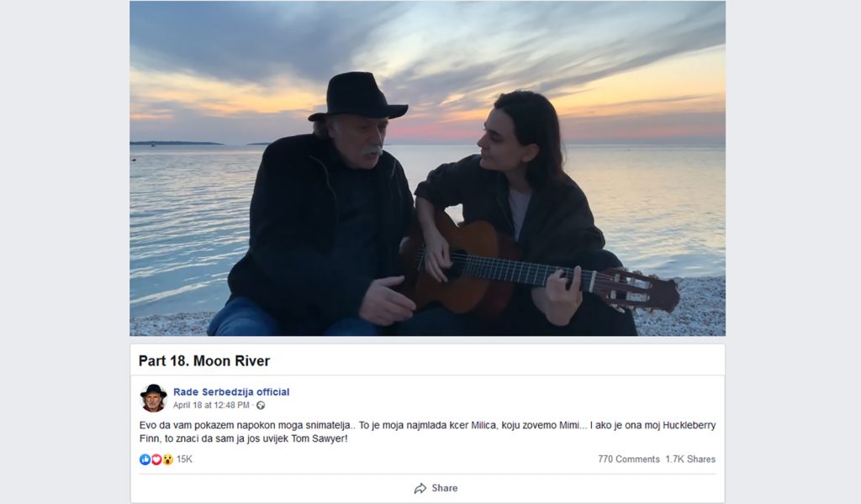View the 770 Comments
The width and height of the screenshot is (861, 504).
click(x=628, y=459)
